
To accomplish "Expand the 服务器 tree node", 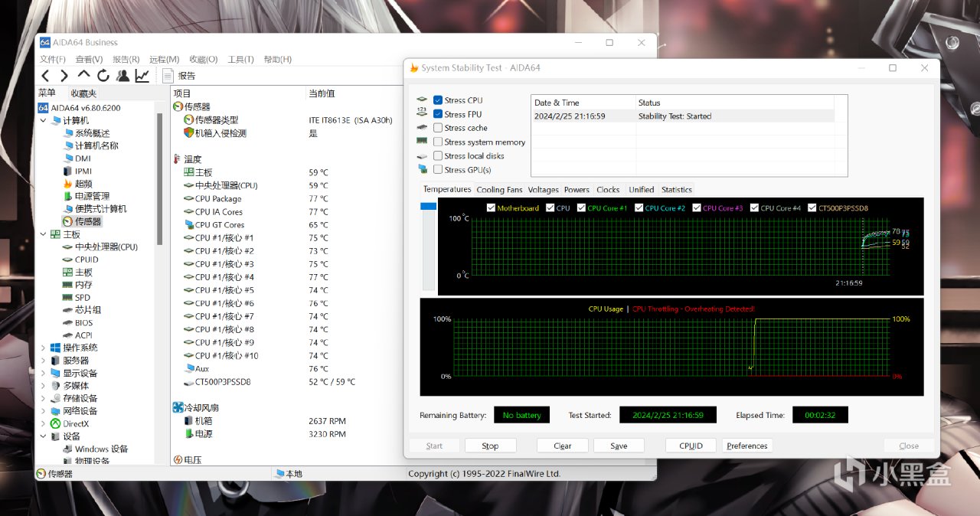I will tap(43, 361).
